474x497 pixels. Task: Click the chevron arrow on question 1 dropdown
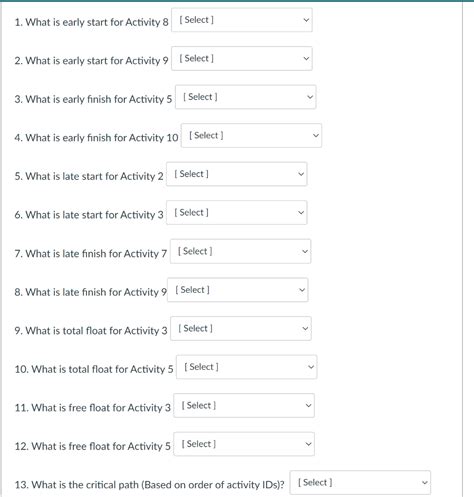coord(306,20)
